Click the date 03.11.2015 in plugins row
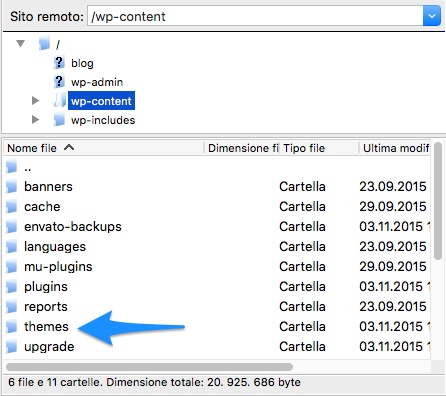This screenshot has width=446, height=396. [x=391, y=286]
